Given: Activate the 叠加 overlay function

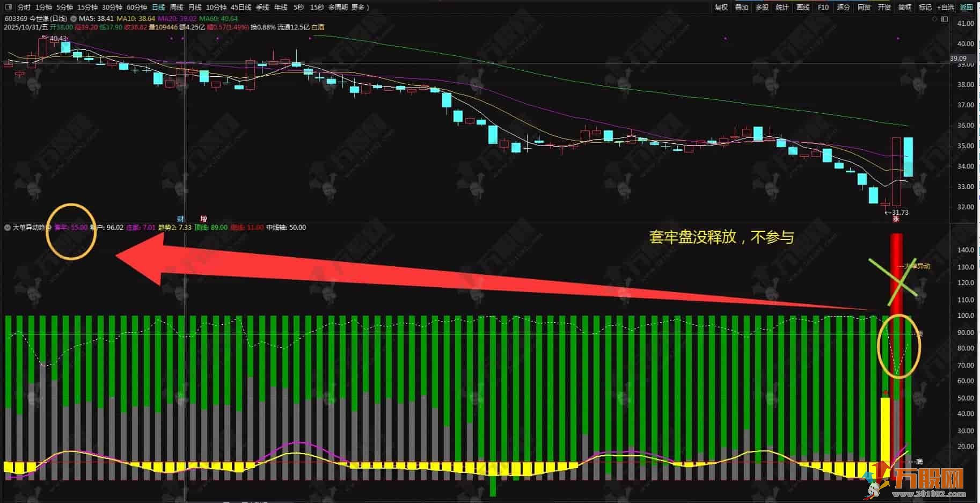Looking at the screenshot, I should 742,7.
